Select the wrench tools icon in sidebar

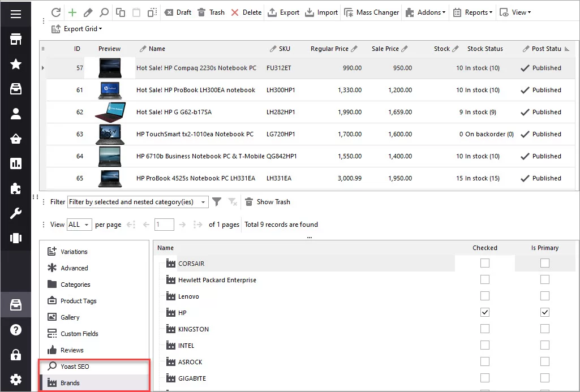pyautogui.click(x=15, y=213)
